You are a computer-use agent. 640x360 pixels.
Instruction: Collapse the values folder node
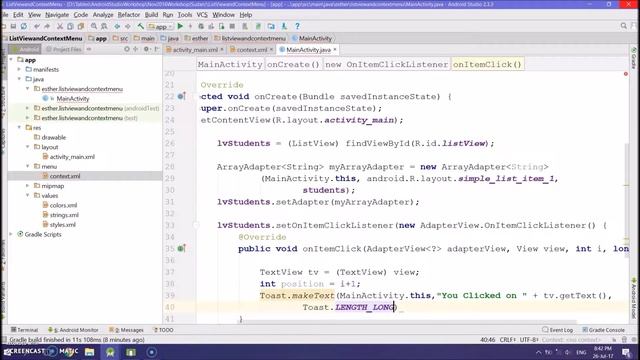(27, 195)
